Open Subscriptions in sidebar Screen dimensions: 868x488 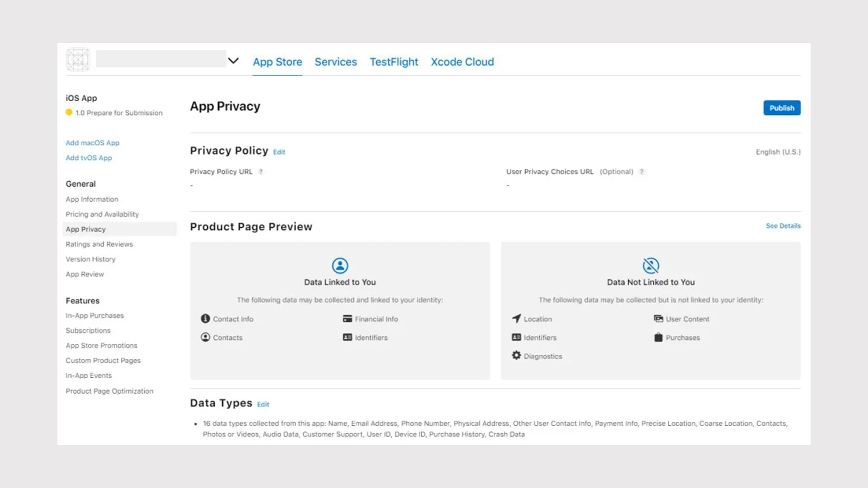pyautogui.click(x=88, y=330)
